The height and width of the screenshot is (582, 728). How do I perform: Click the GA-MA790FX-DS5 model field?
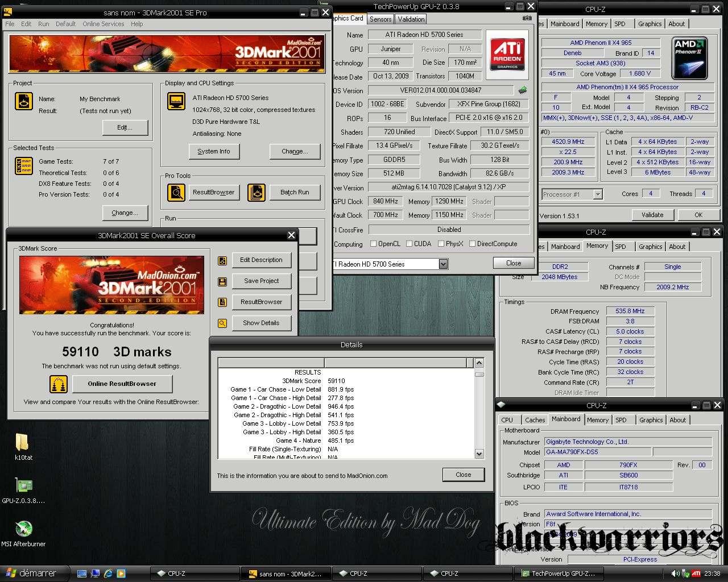[x=597, y=452]
